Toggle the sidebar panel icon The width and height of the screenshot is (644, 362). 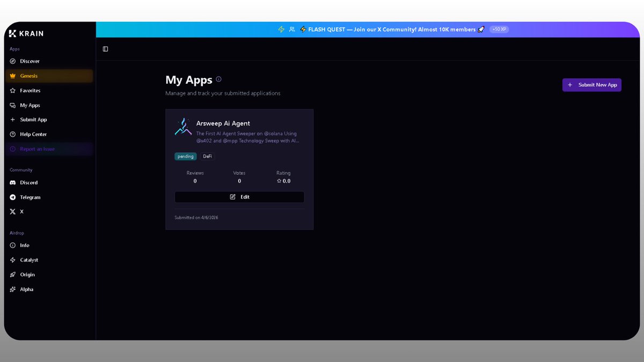point(105,49)
